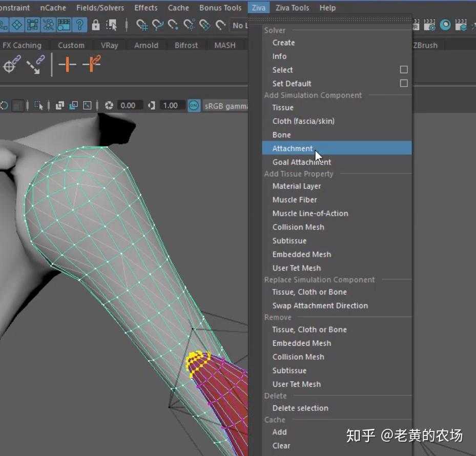
Task: Click the render settings clapperboard icon
Action: [x=430, y=25]
